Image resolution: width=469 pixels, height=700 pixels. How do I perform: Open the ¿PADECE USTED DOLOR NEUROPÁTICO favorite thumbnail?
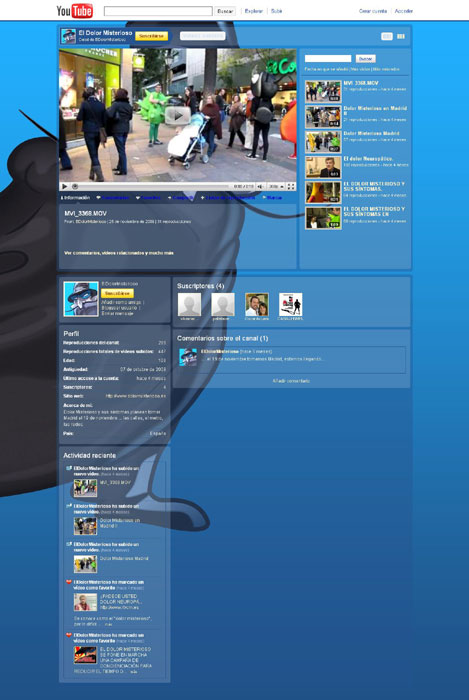(x=85, y=602)
